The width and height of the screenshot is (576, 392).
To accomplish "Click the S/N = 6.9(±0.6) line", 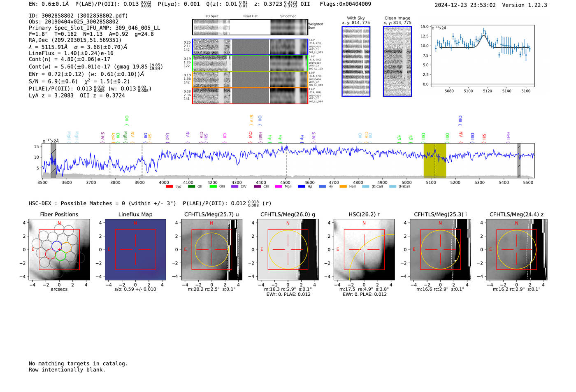I will 79,81.
